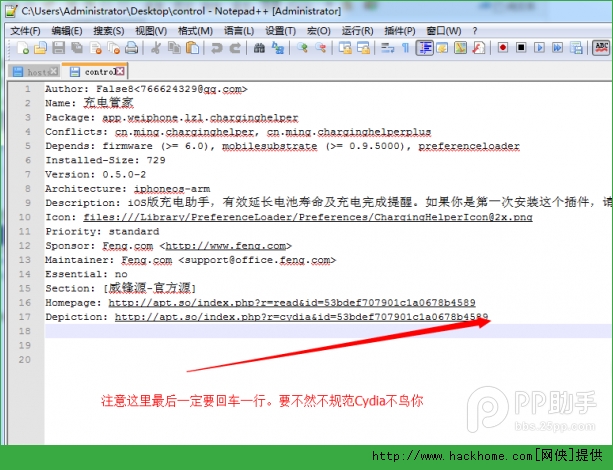Click 'Priority: standard' line

102,232
